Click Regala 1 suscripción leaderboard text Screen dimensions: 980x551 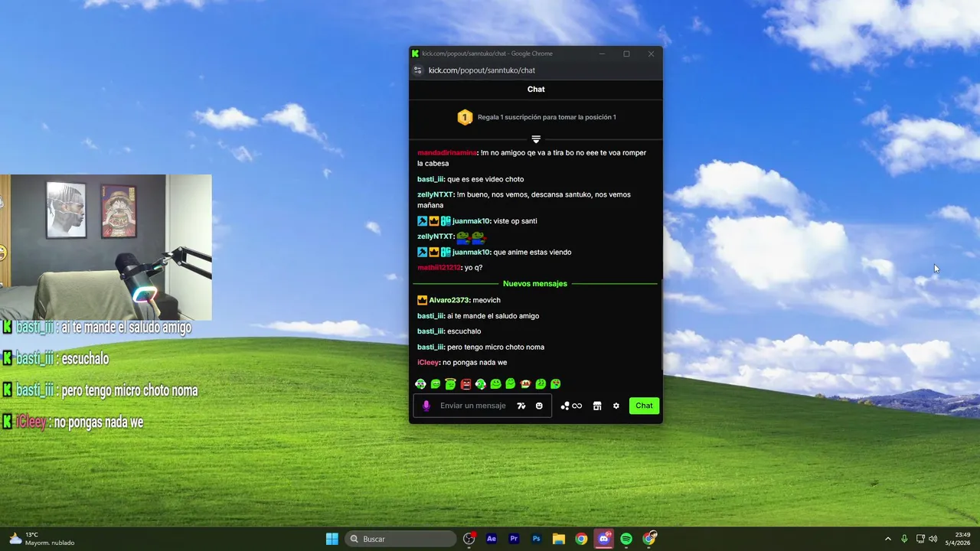click(x=547, y=117)
